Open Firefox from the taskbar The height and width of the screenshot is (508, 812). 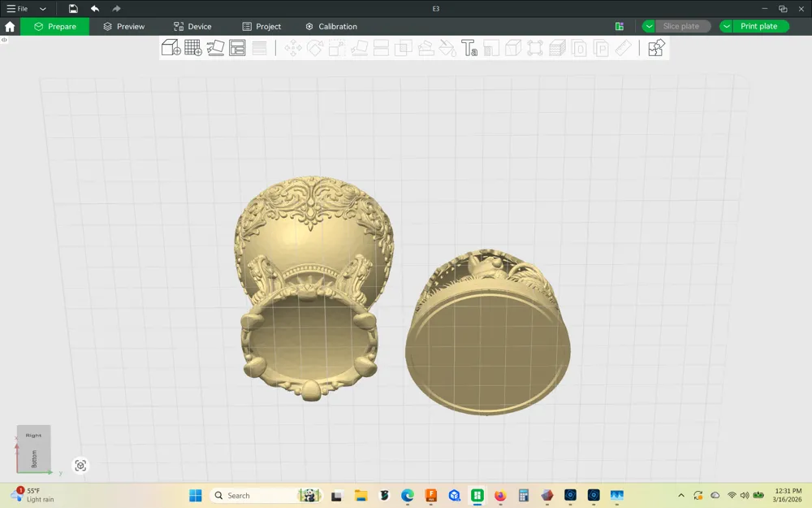click(500, 496)
